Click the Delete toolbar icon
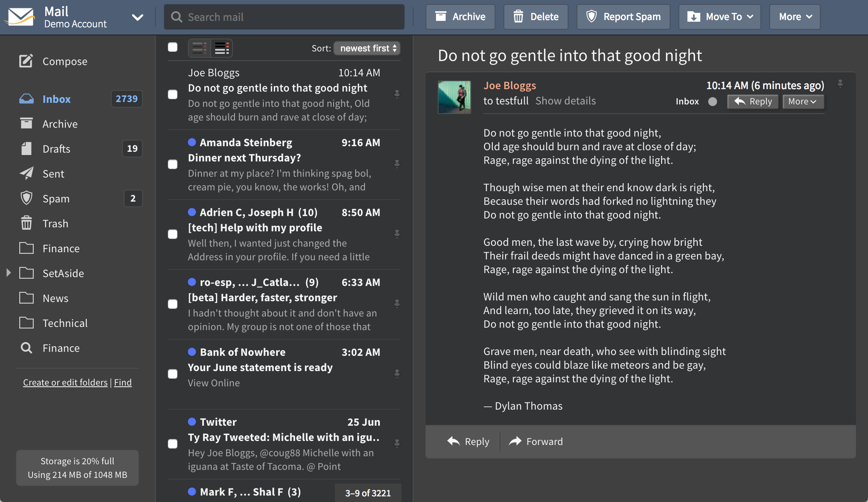 click(x=519, y=16)
